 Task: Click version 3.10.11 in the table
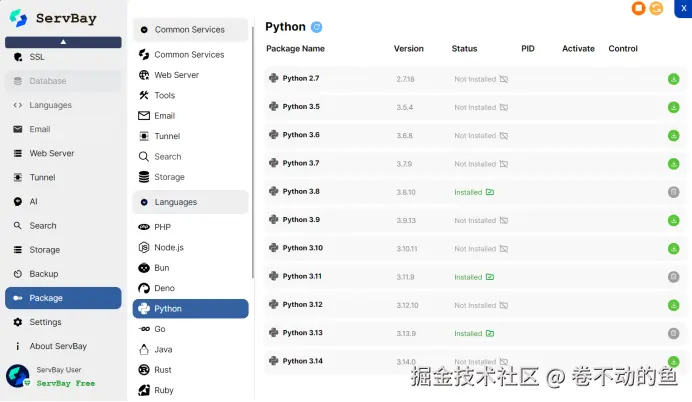[x=407, y=249]
